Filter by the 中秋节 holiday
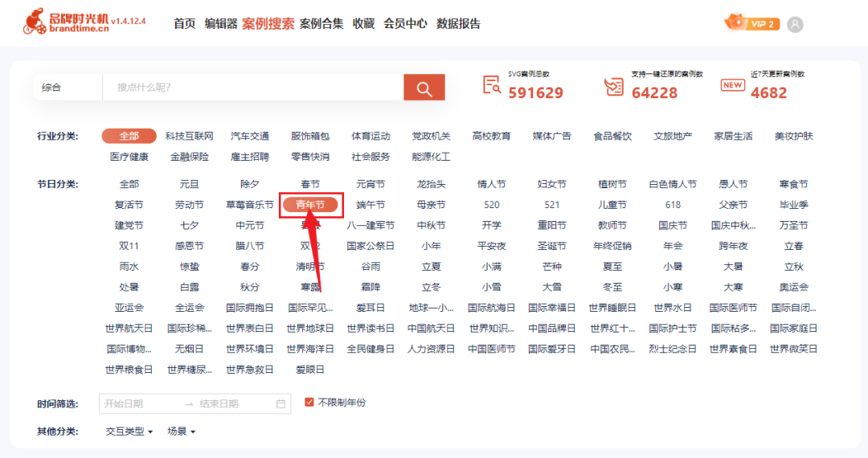Screen dimensions: 868x458 pos(432,225)
